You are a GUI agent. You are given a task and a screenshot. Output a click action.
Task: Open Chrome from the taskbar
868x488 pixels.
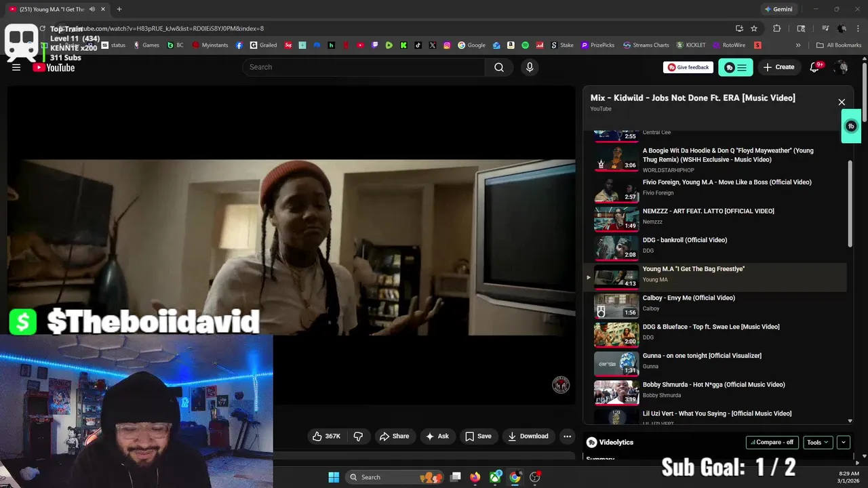point(515,477)
